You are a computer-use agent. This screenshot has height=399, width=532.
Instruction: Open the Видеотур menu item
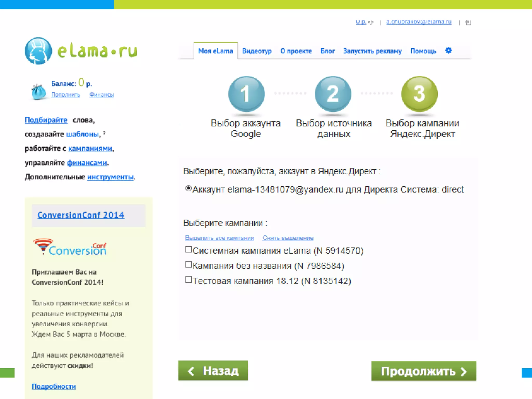257,51
